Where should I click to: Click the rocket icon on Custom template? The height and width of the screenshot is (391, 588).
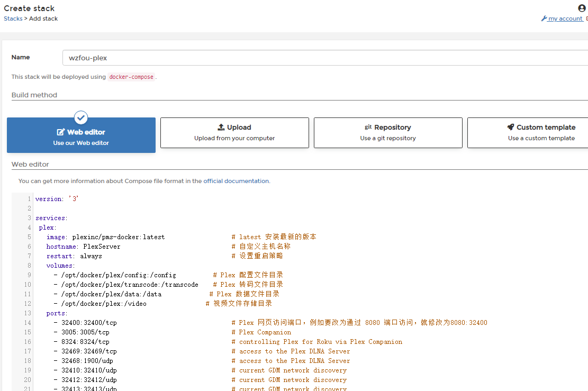[510, 128]
